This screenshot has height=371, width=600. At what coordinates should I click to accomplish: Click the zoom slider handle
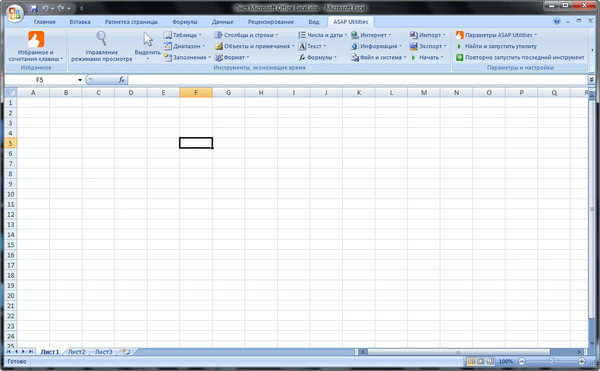tap(551, 361)
